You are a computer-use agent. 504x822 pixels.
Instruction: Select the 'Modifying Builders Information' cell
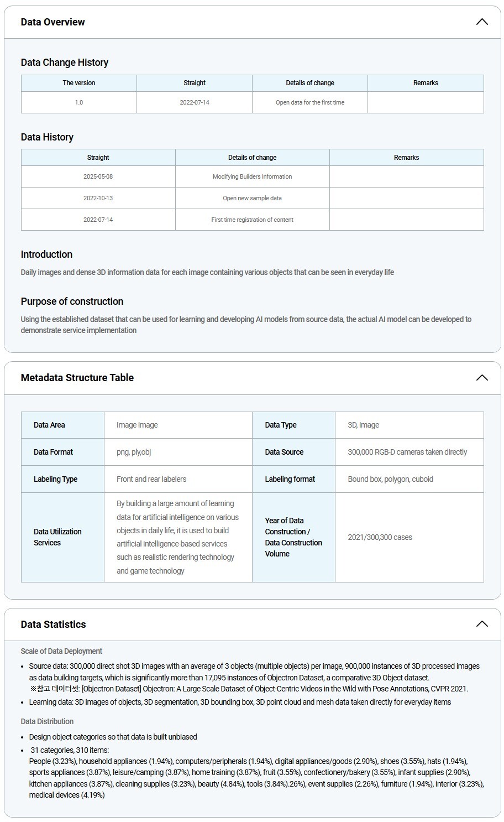click(x=252, y=176)
